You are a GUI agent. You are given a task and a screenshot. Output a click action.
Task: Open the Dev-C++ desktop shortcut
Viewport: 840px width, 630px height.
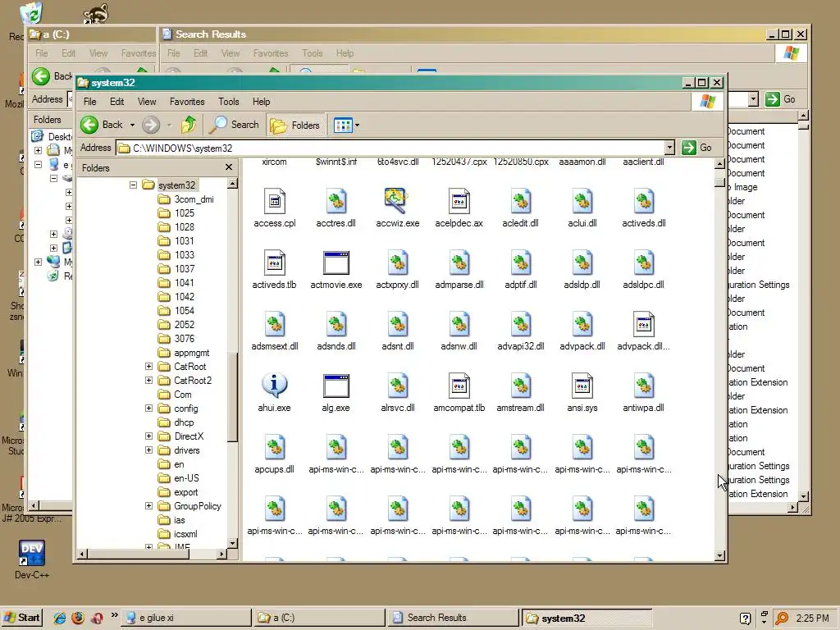pyautogui.click(x=32, y=559)
